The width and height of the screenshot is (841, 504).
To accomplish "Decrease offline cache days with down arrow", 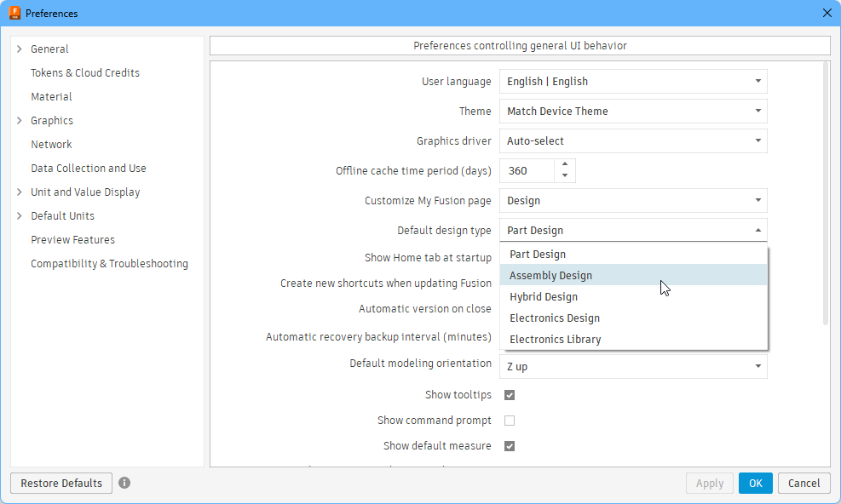I will tap(565, 176).
